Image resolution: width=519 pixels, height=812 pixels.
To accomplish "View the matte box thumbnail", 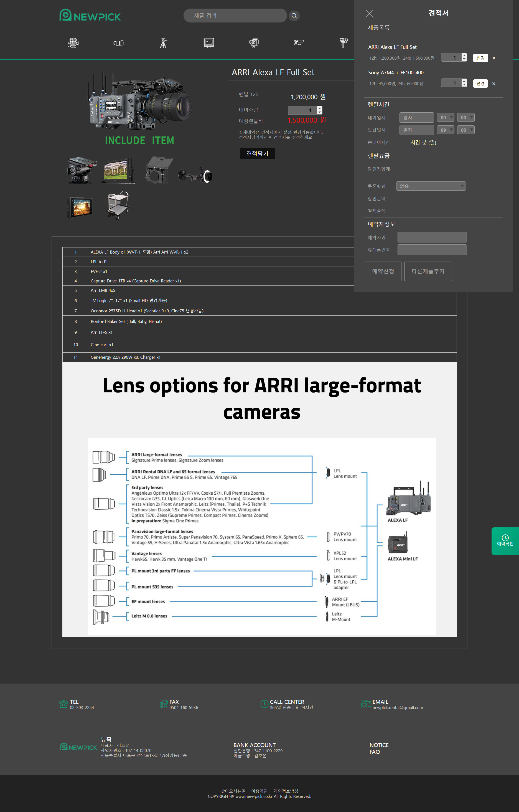I will coord(159,170).
